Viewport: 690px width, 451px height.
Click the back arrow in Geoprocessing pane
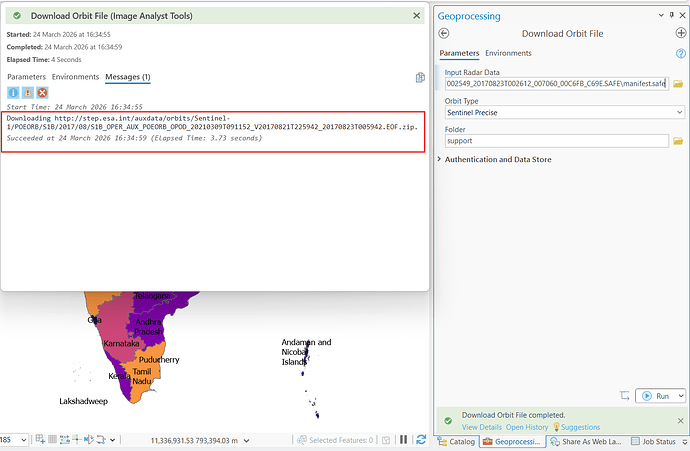click(444, 34)
